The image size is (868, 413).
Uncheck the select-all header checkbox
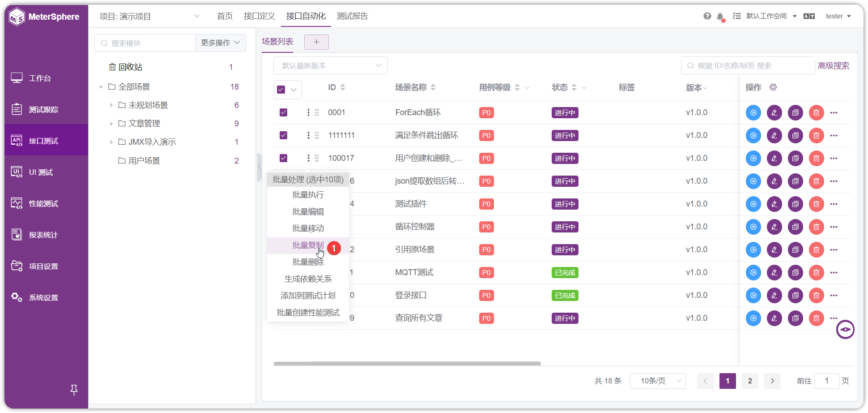click(281, 90)
